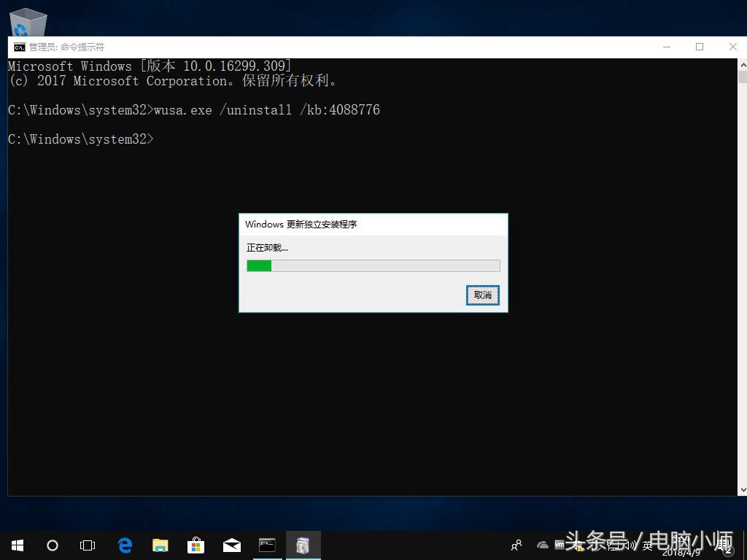747x560 pixels.
Task: Open the Recycle Bin on the desktop
Action: pyautogui.click(x=28, y=20)
